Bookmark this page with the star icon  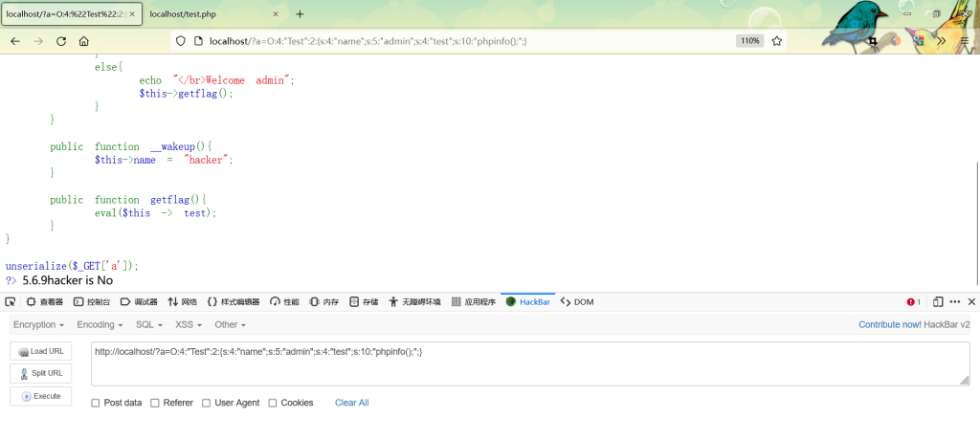tap(777, 41)
